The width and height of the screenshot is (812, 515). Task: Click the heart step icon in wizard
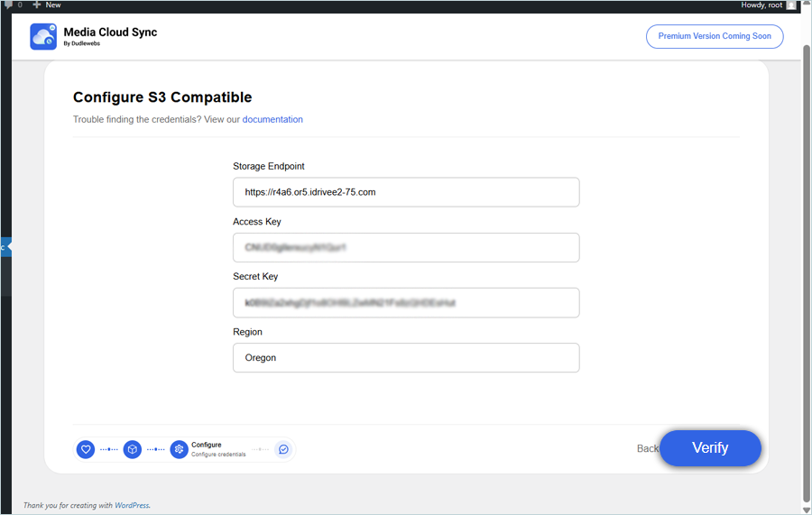pyautogui.click(x=86, y=449)
